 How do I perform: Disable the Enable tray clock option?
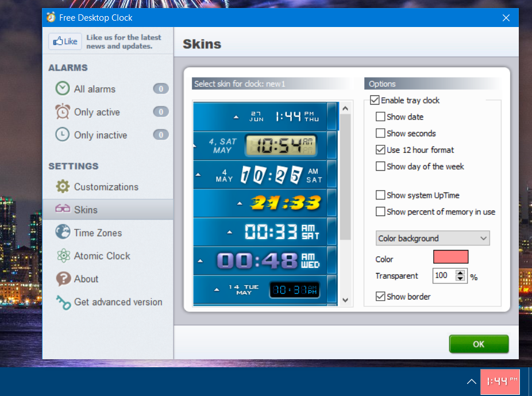[376, 100]
